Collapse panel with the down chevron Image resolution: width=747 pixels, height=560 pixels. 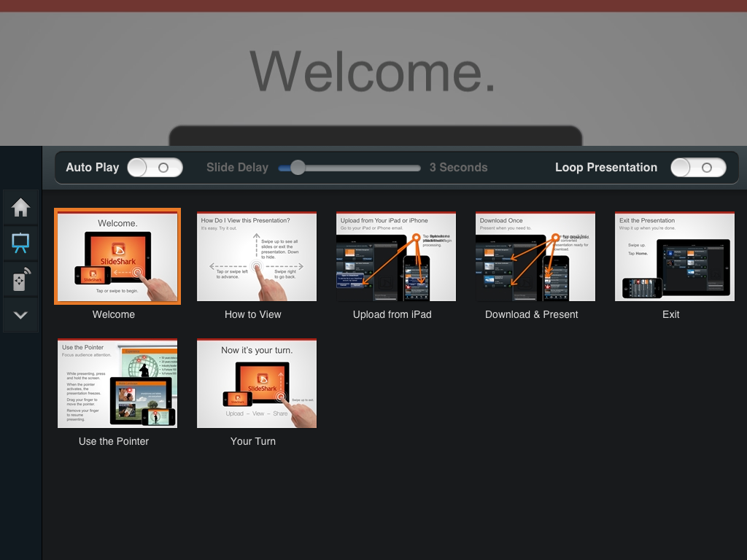[20, 315]
